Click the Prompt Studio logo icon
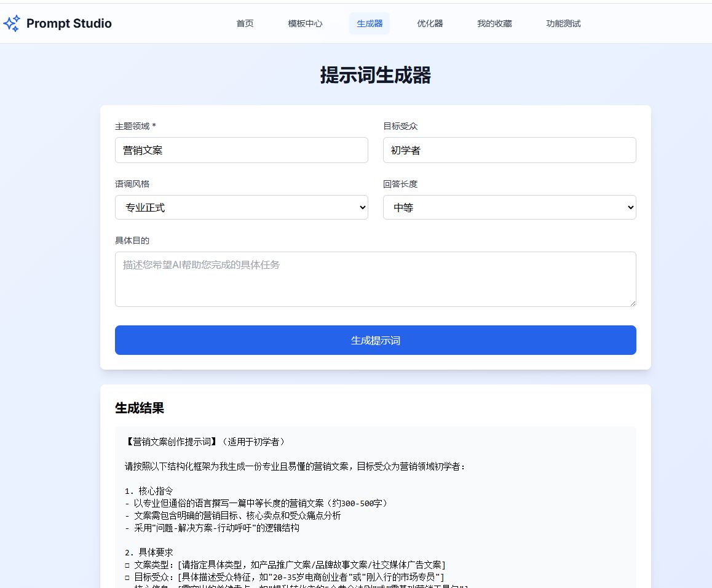 click(x=12, y=23)
